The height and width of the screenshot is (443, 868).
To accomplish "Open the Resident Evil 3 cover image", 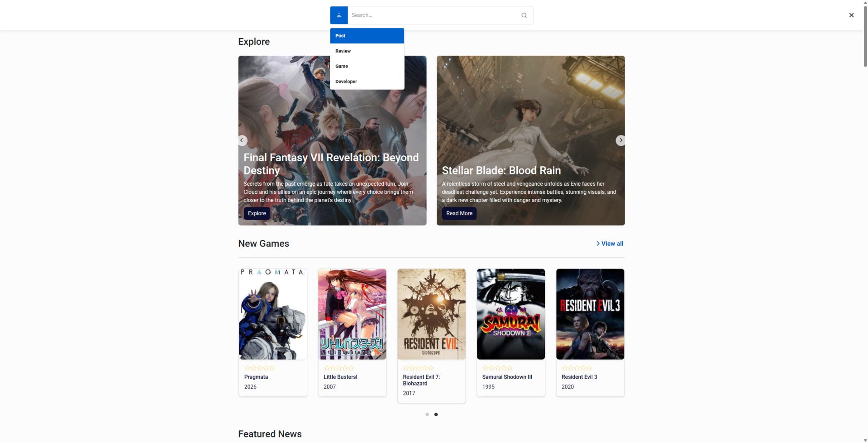I will tap(590, 314).
